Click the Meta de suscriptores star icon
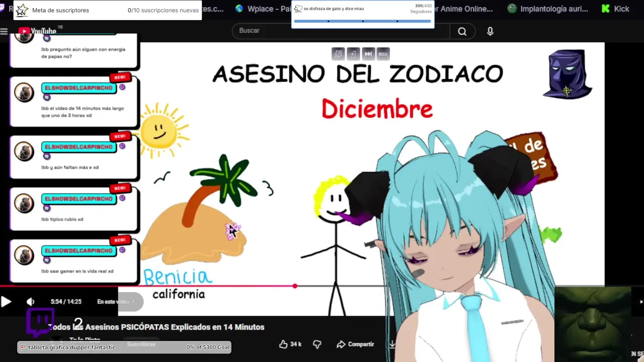The height and width of the screenshot is (362, 644). [x=22, y=10]
